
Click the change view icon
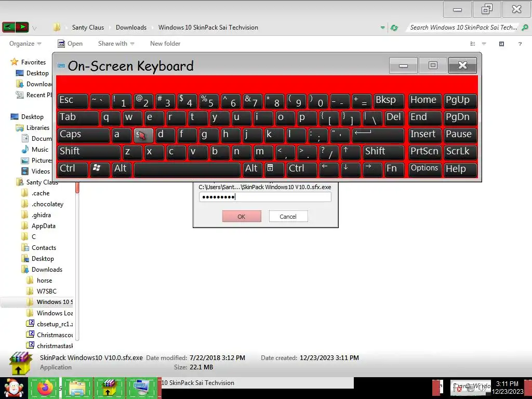click(473, 44)
